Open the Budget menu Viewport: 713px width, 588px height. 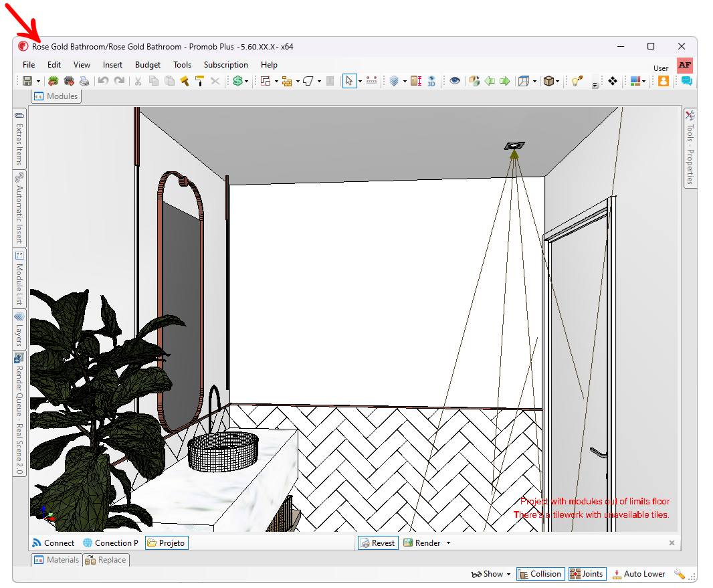[x=148, y=65]
